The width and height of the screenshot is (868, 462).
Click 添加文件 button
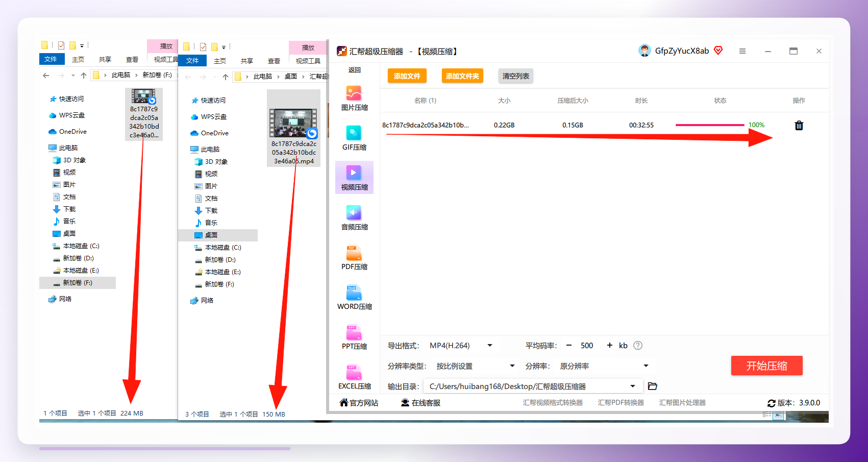(407, 76)
